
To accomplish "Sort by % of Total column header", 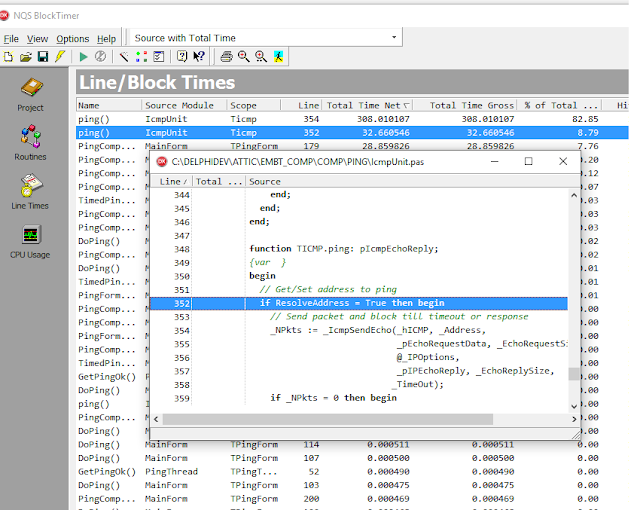I will coord(559,105).
